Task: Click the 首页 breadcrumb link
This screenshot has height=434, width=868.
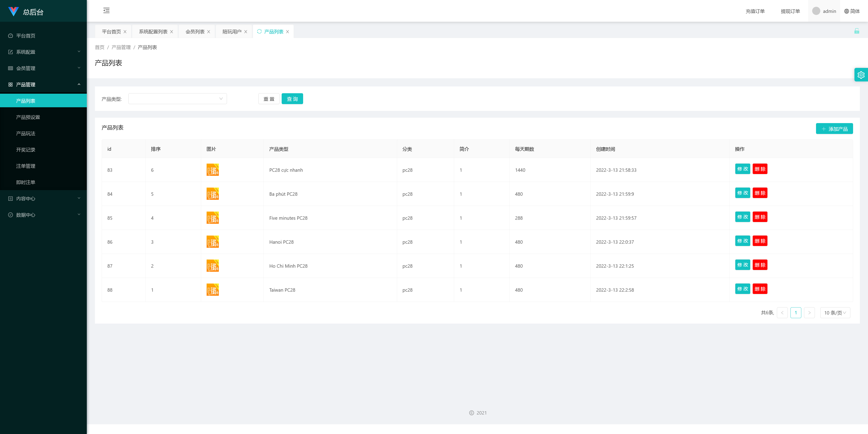Action: (x=99, y=47)
